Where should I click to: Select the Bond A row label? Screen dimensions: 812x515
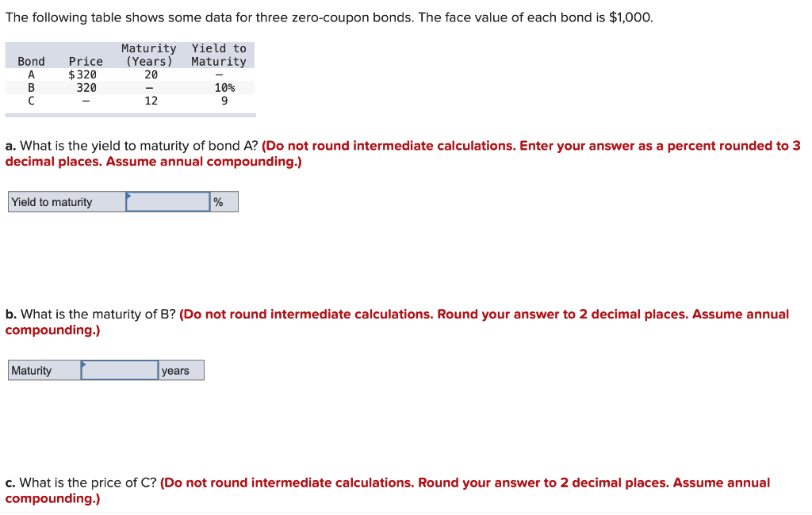click(31, 74)
